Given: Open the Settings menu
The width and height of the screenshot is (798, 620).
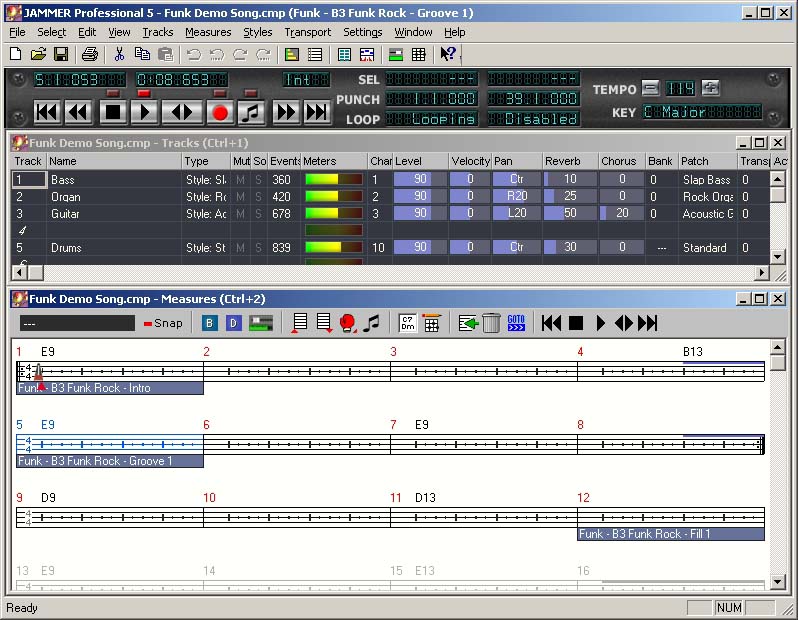Looking at the screenshot, I should coord(362,32).
